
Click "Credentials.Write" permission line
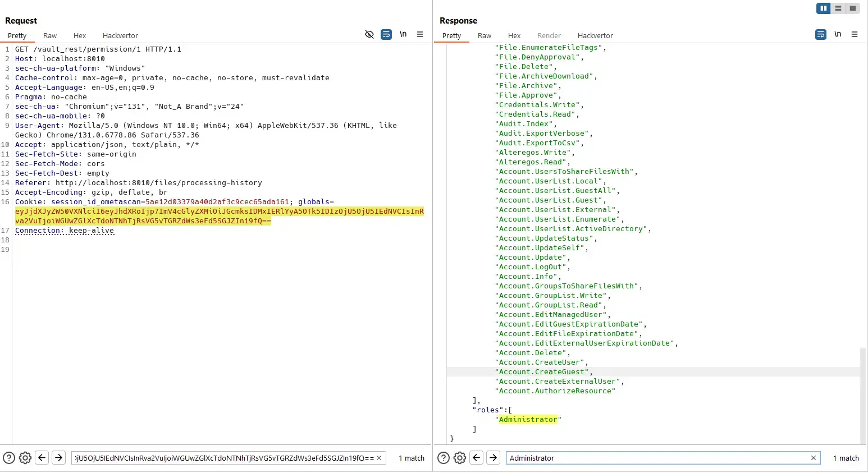[539, 105]
